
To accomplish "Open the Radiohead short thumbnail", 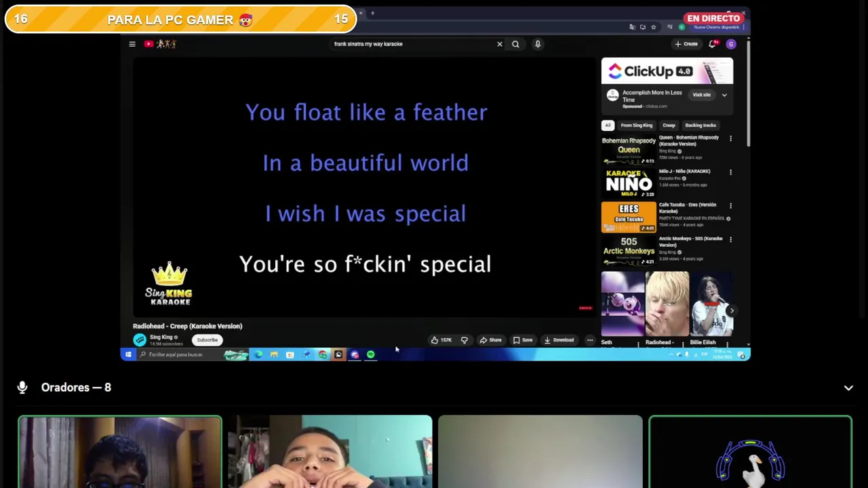I will 667,304.
